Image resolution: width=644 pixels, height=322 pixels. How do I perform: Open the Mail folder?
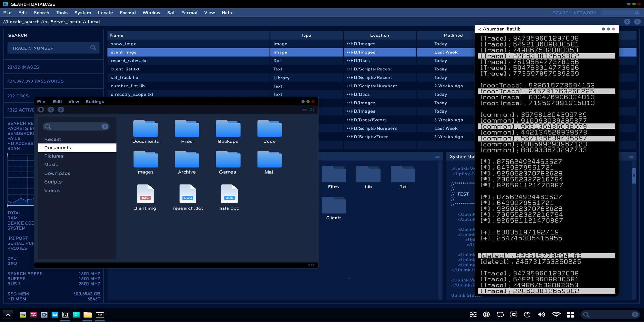point(269,159)
